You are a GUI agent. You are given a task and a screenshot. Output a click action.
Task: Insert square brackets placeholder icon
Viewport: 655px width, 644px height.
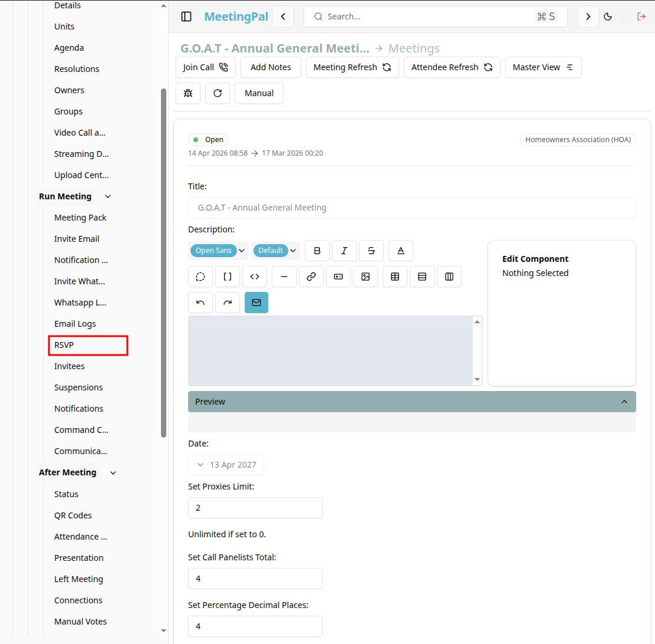228,277
